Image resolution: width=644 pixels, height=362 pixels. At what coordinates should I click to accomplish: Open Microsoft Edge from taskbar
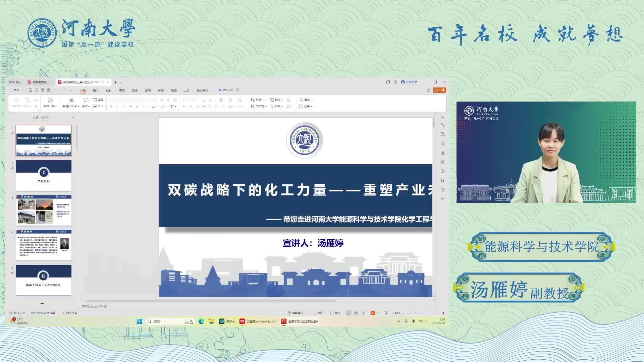(201, 321)
